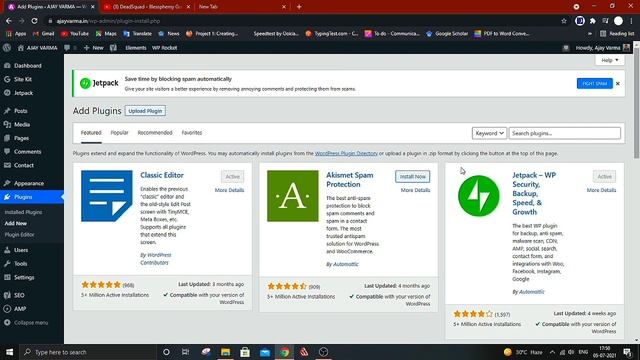640x360 pixels.
Task: Open Pages in the sidebar
Action: click(21, 138)
